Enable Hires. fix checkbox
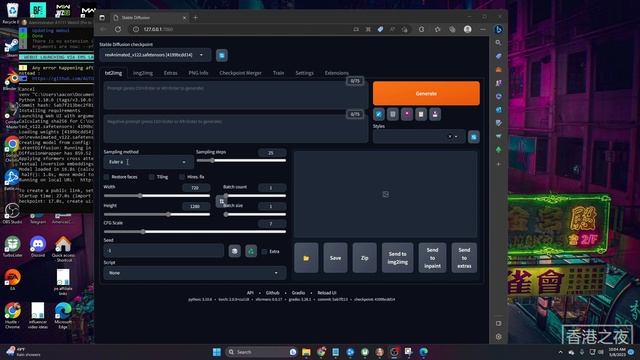The image size is (640, 360). pyautogui.click(x=182, y=177)
